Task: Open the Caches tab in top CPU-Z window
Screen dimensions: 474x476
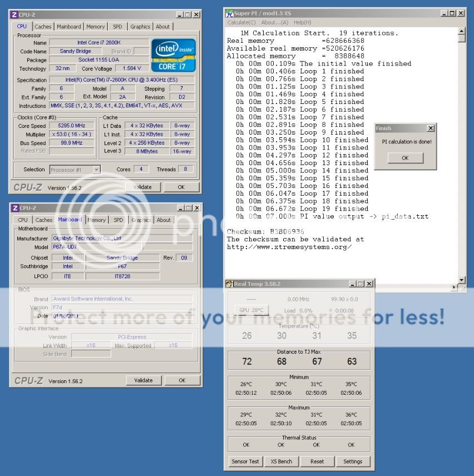Action: pos(43,27)
